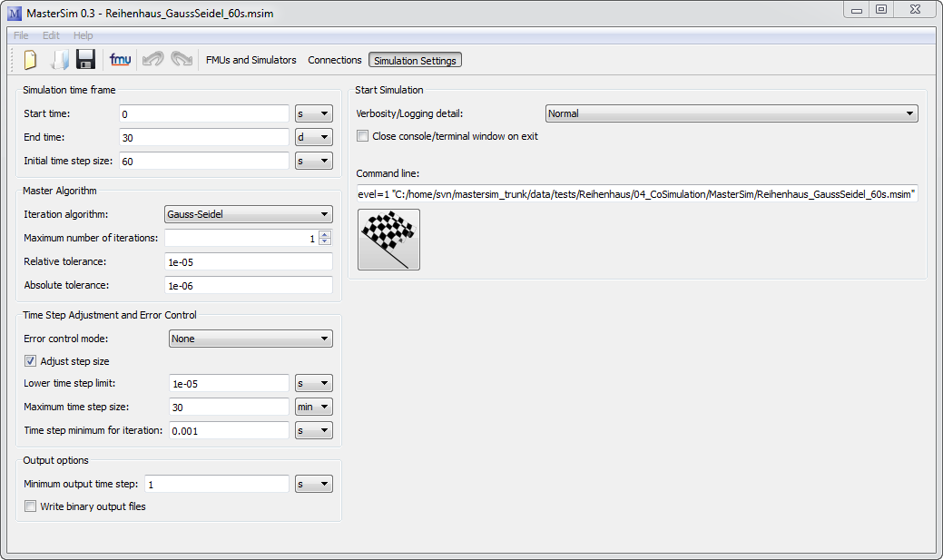Enable Close console/terminal window on exit
Viewport: 943px width, 560px height.
pyautogui.click(x=362, y=135)
